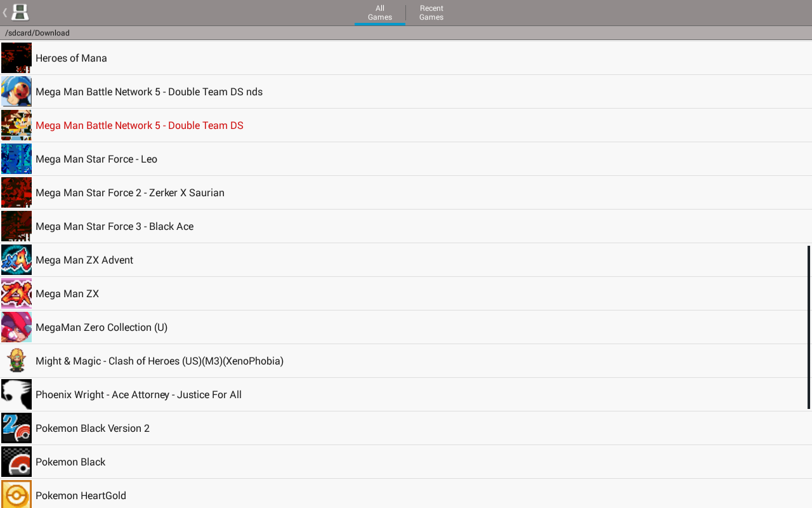The image size is (812, 508).
Task: Tap the Heroes of Mana game icon
Action: [16, 58]
